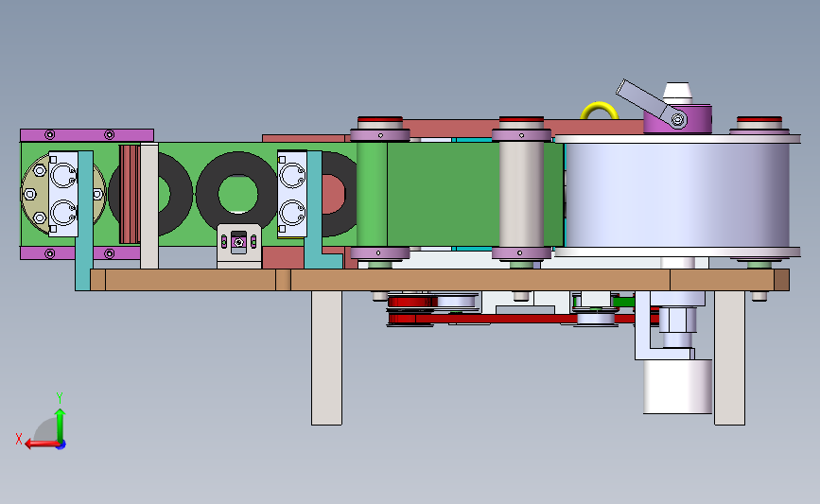This screenshot has height=504, width=820.
Task: Select the motor cylinder below the base
Action: tap(677, 386)
